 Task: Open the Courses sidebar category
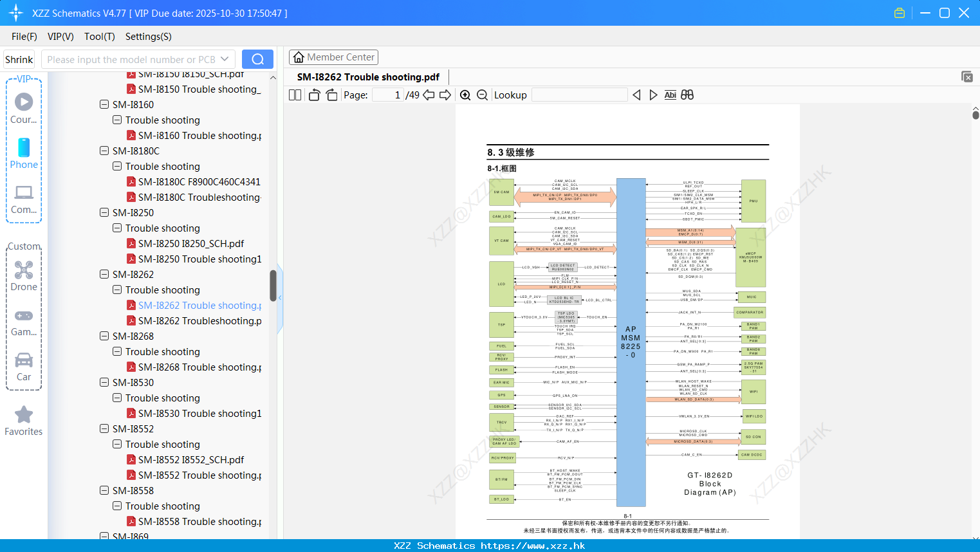(x=24, y=108)
